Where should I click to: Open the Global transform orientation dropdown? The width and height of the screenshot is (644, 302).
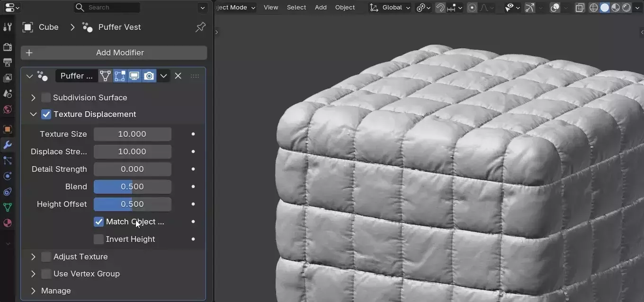click(x=390, y=8)
